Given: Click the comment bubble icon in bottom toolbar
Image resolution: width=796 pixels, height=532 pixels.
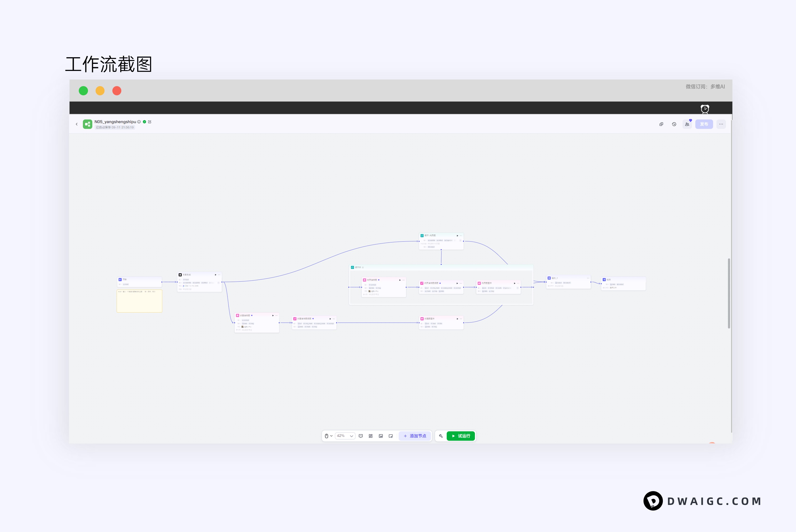Looking at the screenshot, I should 361,436.
